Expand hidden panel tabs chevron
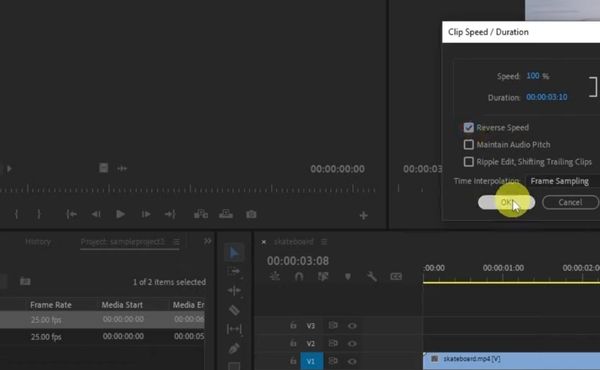 tap(207, 241)
